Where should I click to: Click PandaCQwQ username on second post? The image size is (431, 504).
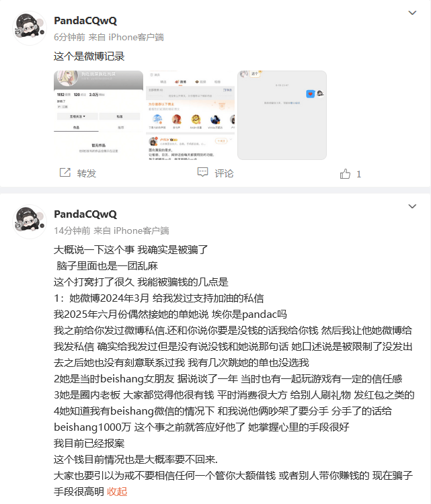pos(85,214)
